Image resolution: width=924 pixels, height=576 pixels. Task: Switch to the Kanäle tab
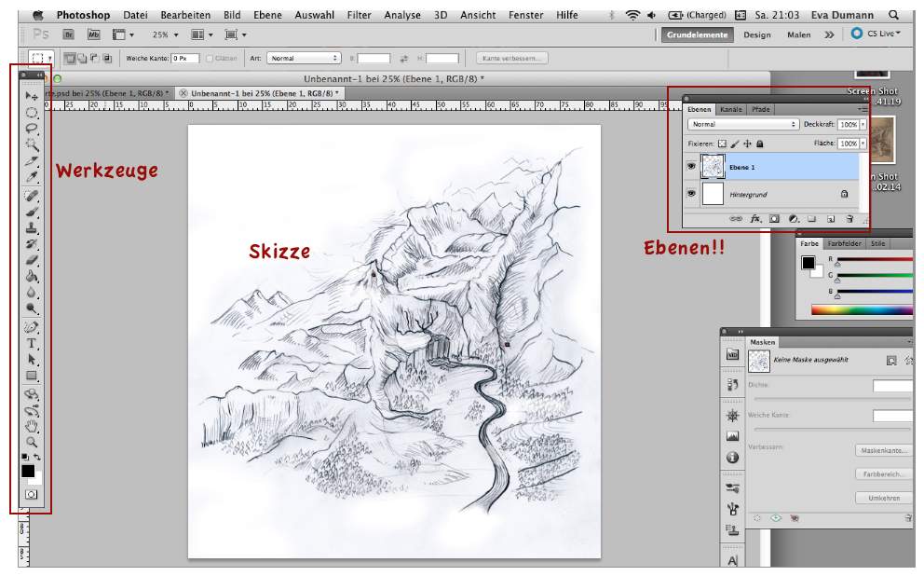731,109
